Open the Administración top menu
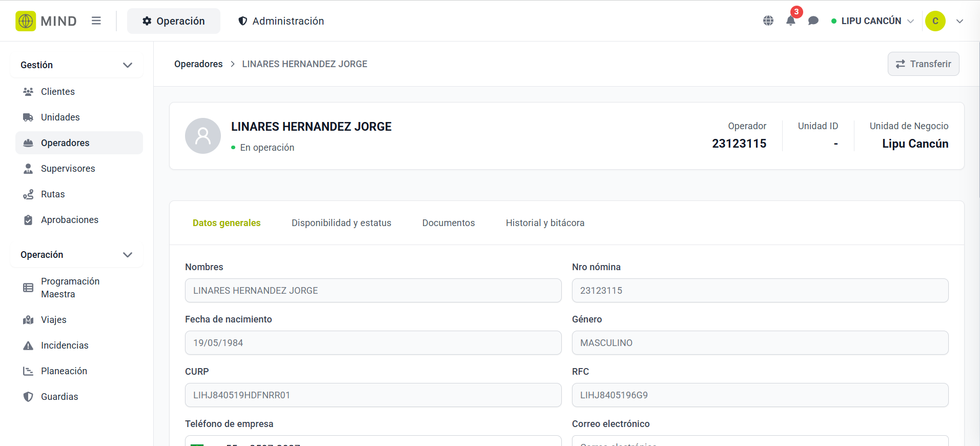 pyautogui.click(x=281, y=21)
